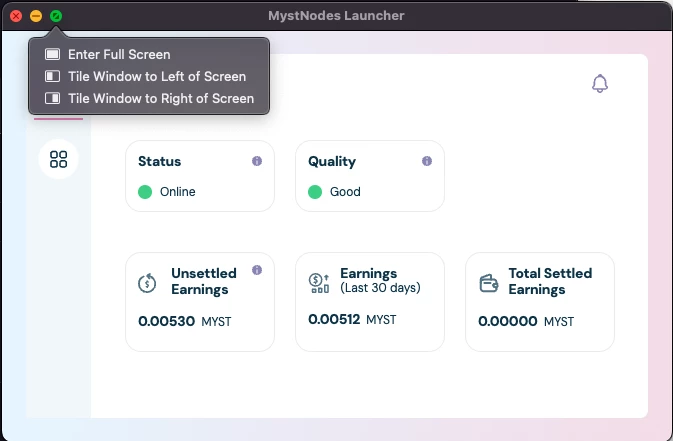Image resolution: width=673 pixels, height=441 pixels.
Task: Click the 0.00000 MYST total settled value
Action: (526, 321)
